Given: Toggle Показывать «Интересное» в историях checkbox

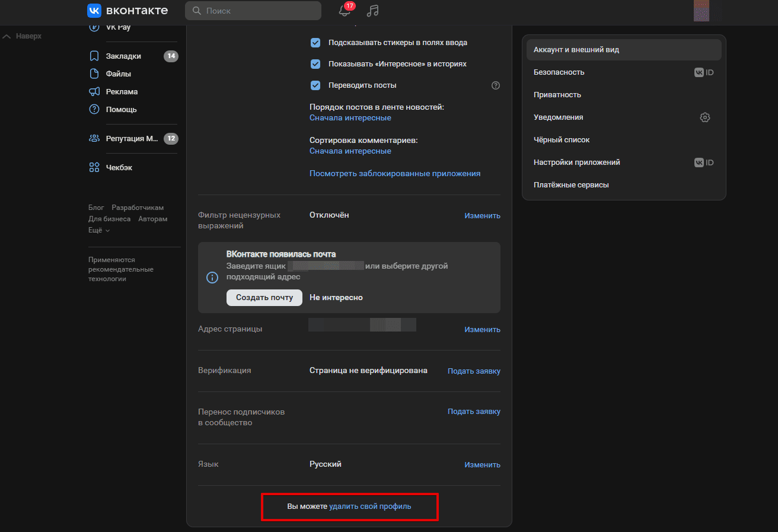Looking at the screenshot, I should click(315, 64).
